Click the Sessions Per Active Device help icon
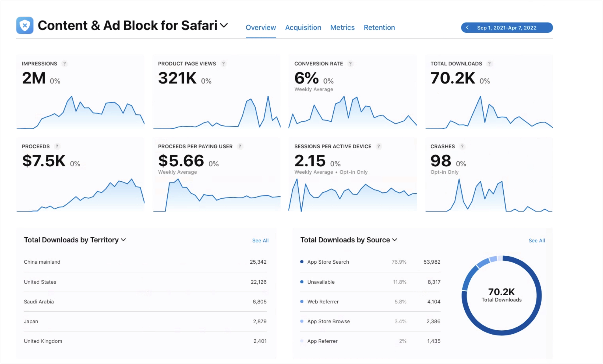 click(379, 146)
